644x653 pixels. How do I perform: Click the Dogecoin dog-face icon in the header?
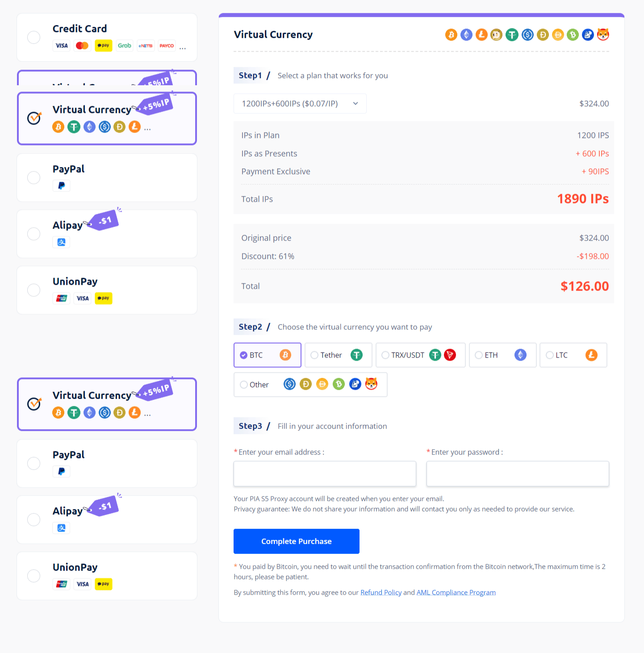(x=496, y=35)
